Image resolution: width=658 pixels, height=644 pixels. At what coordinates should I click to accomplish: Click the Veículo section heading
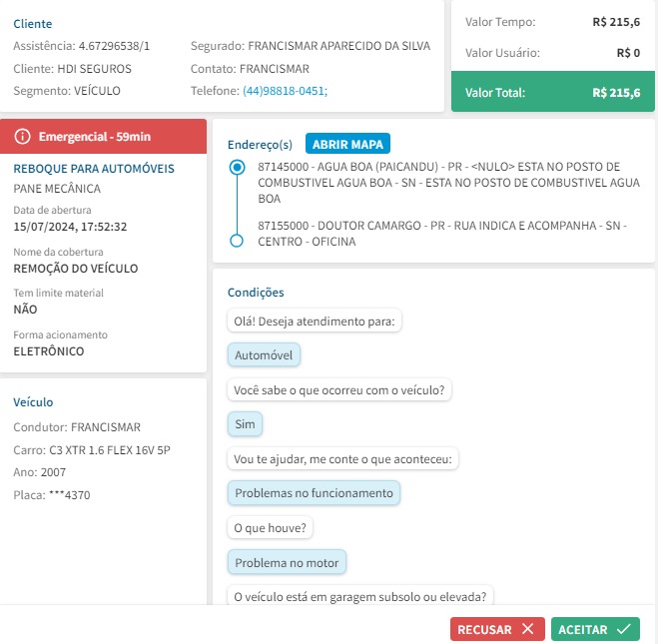click(x=34, y=402)
